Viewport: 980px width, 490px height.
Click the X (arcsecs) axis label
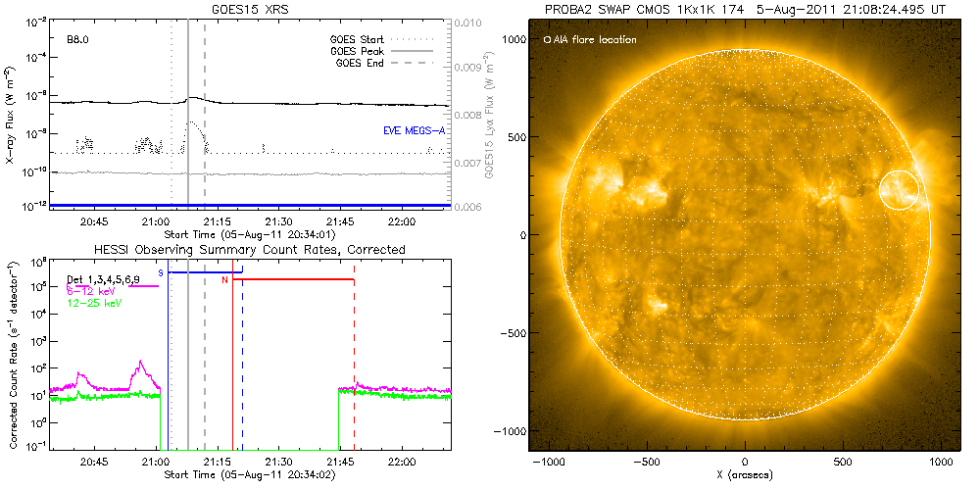click(746, 475)
